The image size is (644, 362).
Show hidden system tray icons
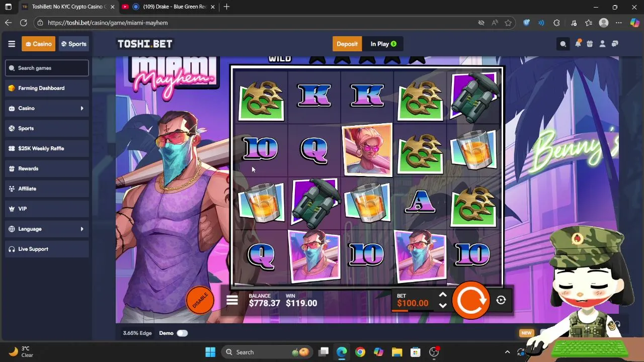tap(507, 352)
